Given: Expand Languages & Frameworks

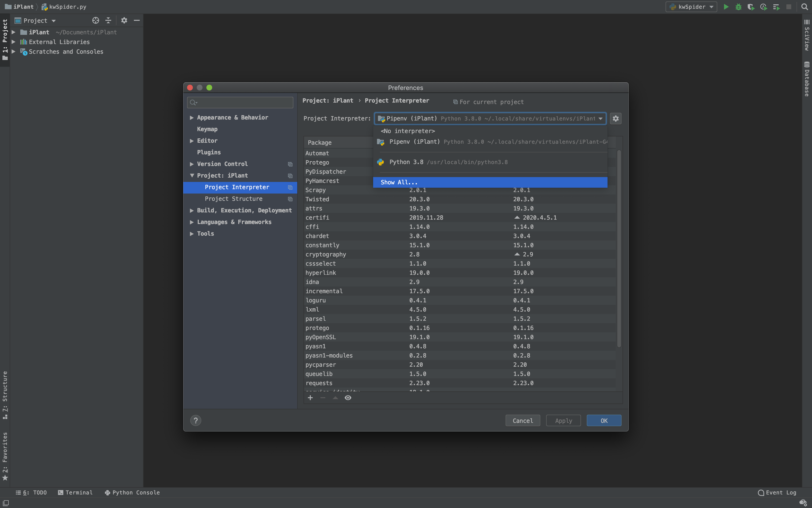Looking at the screenshot, I should pyautogui.click(x=192, y=222).
